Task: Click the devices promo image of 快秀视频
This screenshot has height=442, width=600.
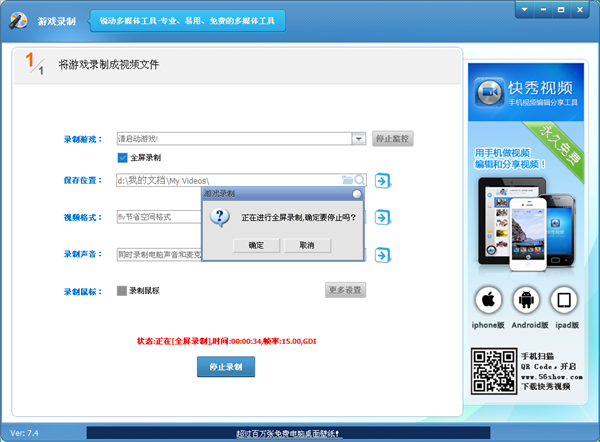Action: 526,224
